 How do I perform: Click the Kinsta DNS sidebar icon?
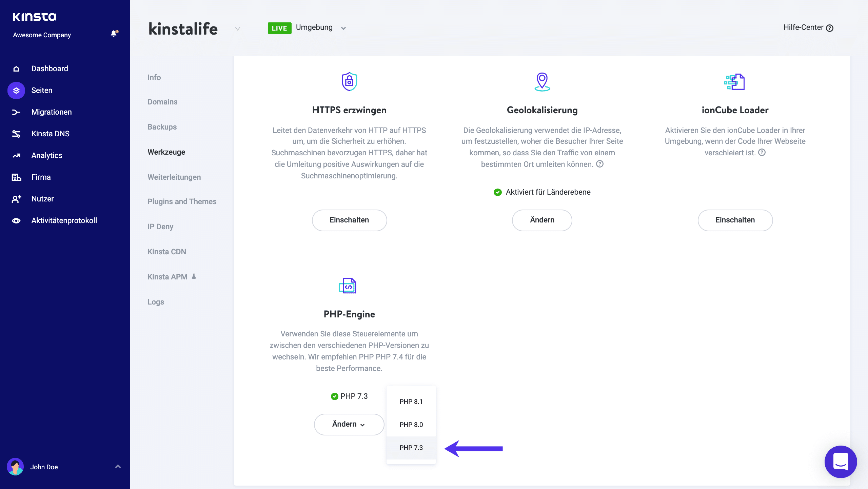pos(16,134)
